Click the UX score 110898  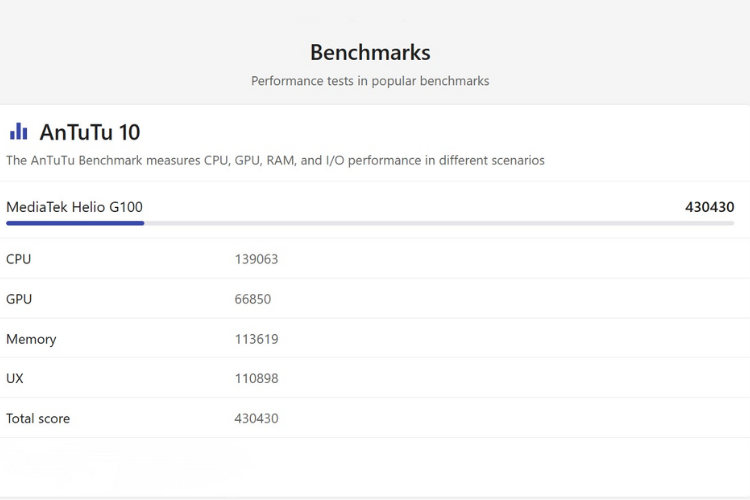[256, 379]
